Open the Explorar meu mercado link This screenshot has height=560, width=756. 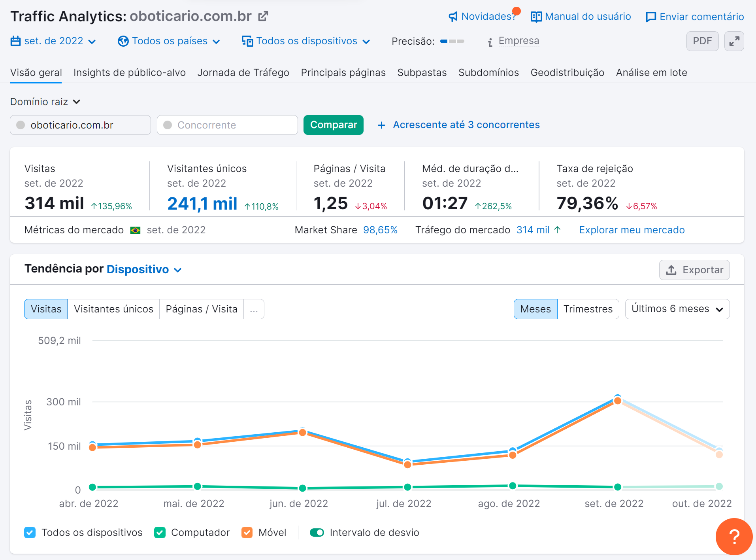[x=632, y=230]
